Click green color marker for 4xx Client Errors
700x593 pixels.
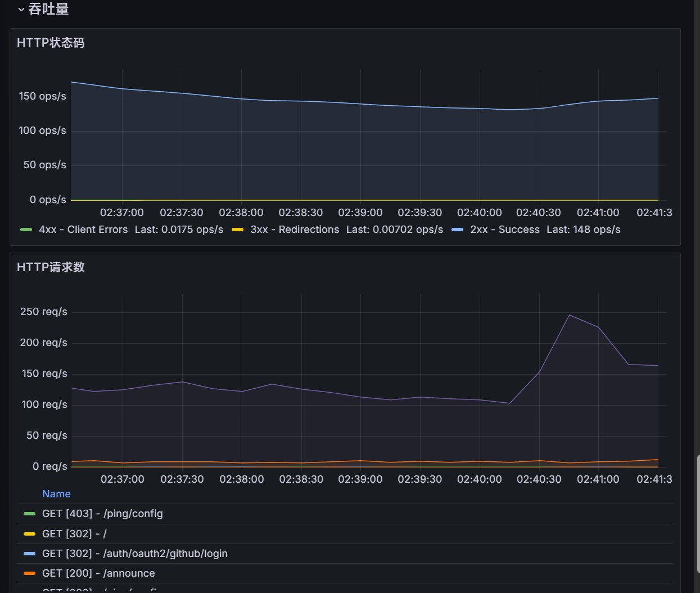click(26, 230)
